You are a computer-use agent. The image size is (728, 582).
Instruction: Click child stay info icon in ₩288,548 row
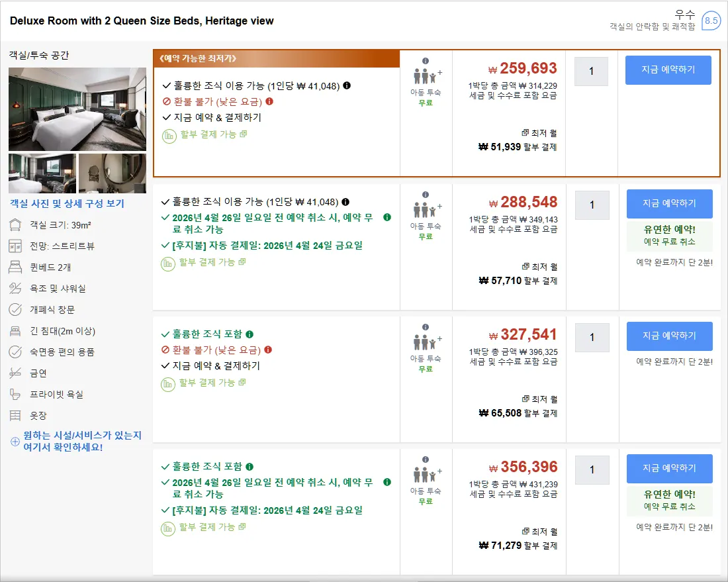point(426,195)
